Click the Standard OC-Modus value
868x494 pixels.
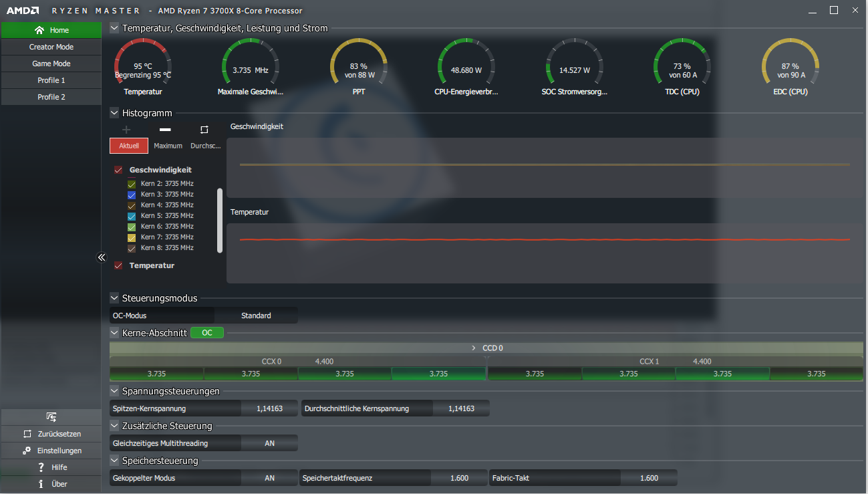pyautogui.click(x=256, y=316)
